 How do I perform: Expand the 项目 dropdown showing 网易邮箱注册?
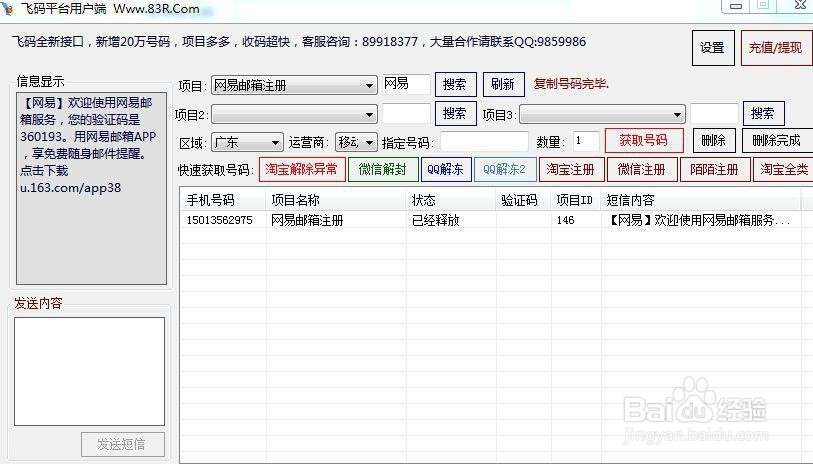294,85
